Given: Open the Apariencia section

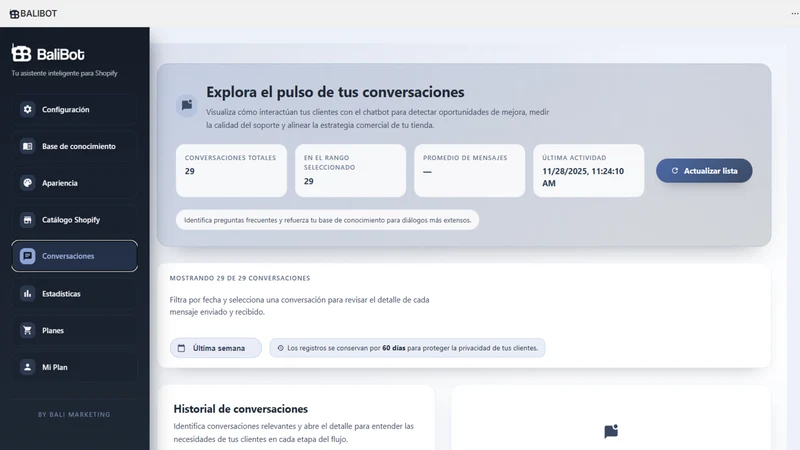Looking at the screenshot, I should coord(74,183).
